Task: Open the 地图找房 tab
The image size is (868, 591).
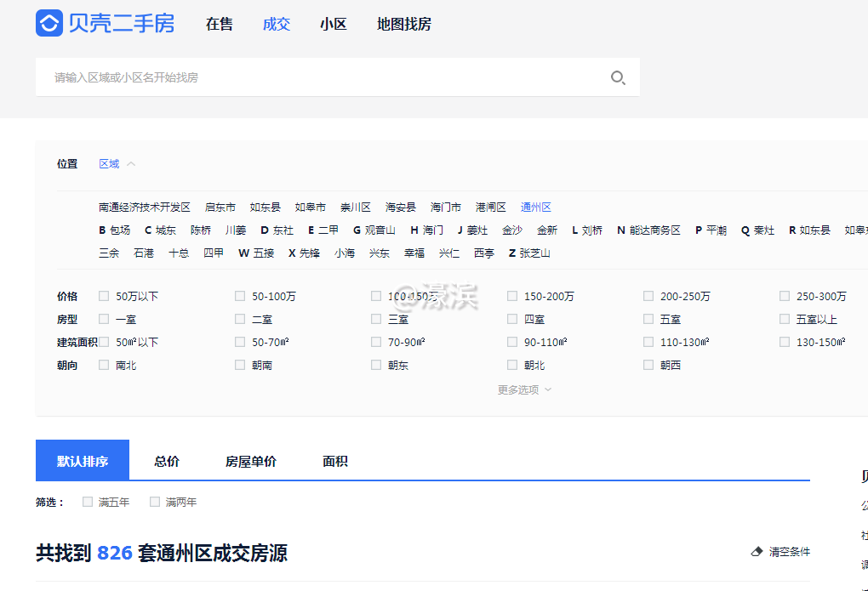Action: click(403, 24)
